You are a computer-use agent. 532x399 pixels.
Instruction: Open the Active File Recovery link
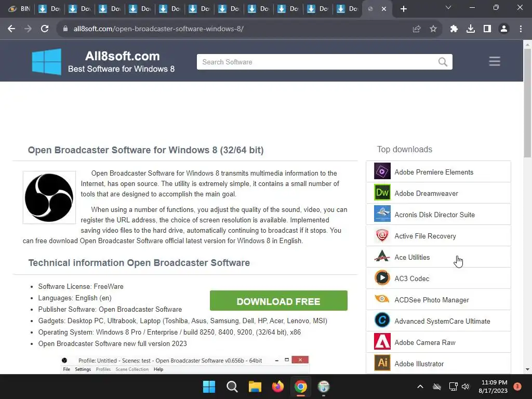pos(425,236)
